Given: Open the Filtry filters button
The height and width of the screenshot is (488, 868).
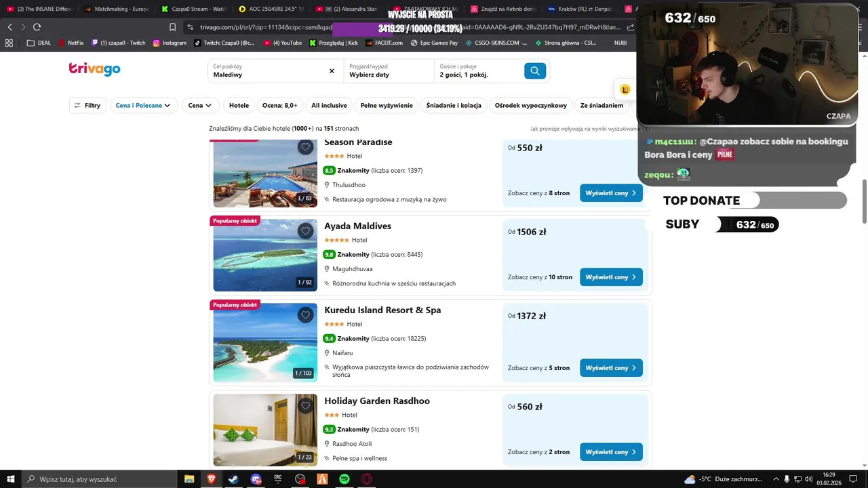Looking at the screenshot, I should click(x=87, y=105).
